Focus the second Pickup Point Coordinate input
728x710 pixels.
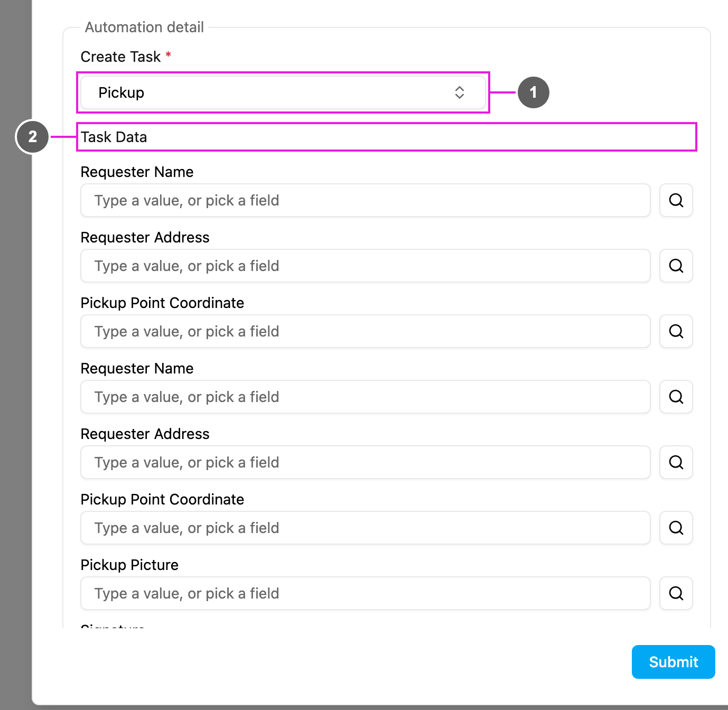[x=366, y=528]
